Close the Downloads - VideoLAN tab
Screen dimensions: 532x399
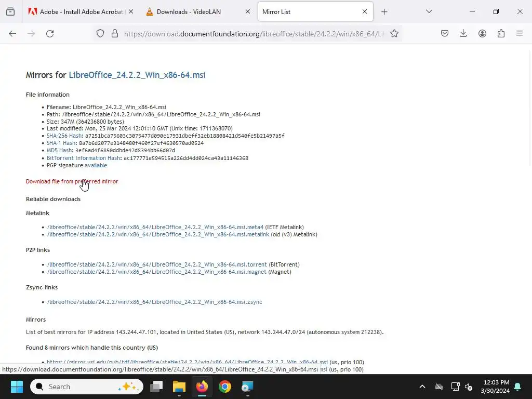point(248,11)
